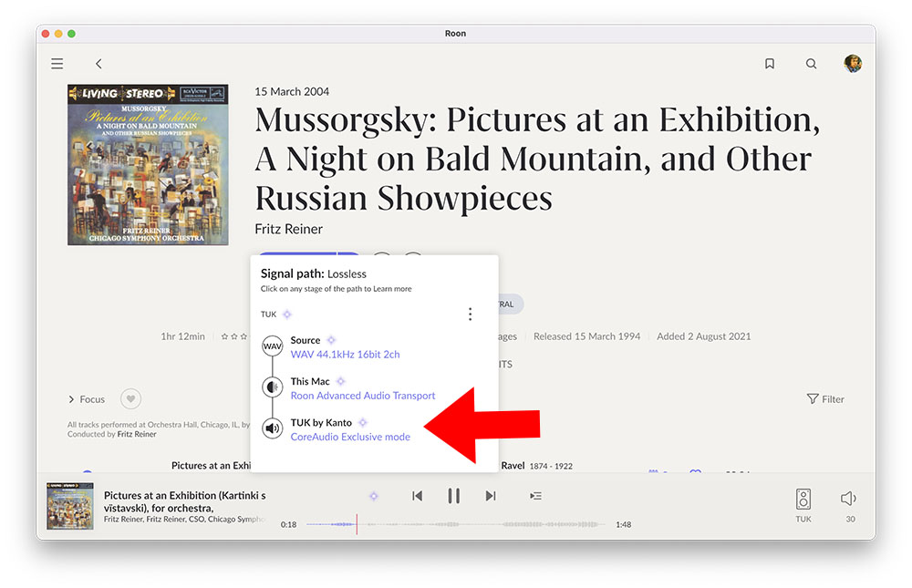The width and height of the screenshot is (912, 588).
Task: Click the bookmark icon in header
Action: (x=770, y=64)
